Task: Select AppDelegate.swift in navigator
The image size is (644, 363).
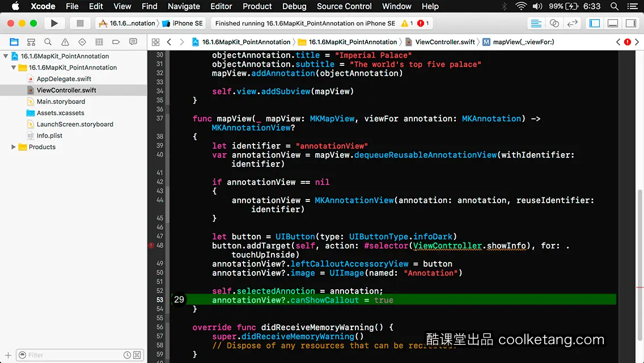Action: pos(63,79)
